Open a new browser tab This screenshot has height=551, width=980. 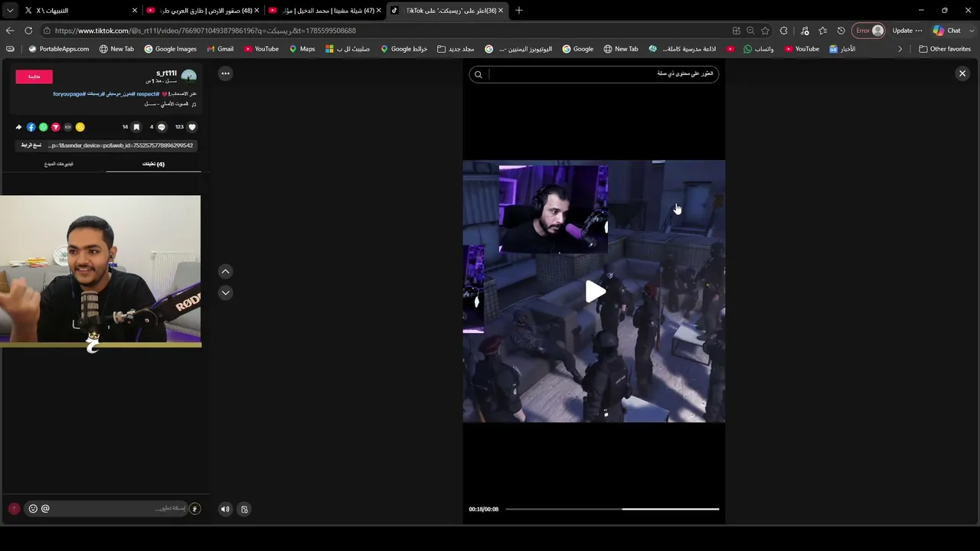[x=519, y=10]
